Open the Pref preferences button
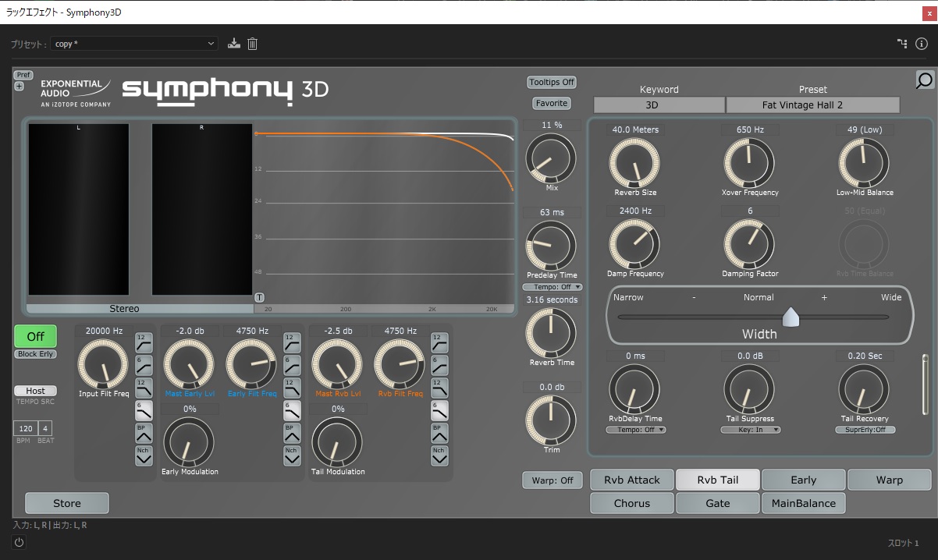The height and width of the screenshot is (560, 938). click(23, 75)
